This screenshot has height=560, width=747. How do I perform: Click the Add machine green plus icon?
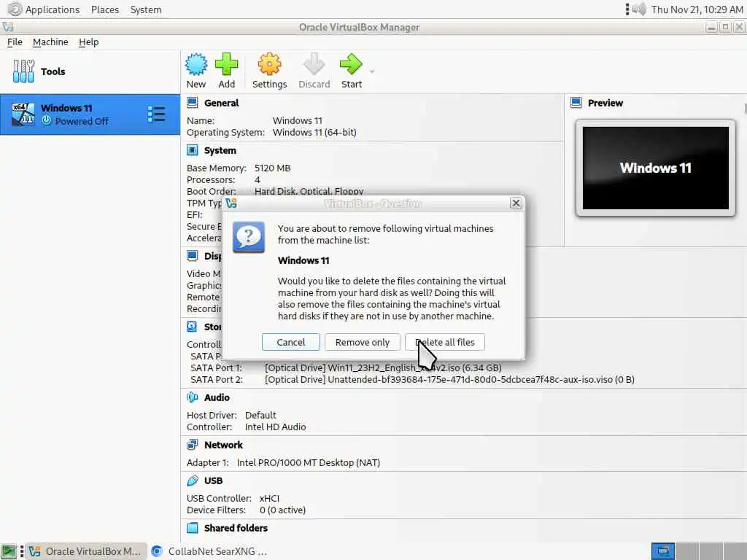tap(226, 64)
